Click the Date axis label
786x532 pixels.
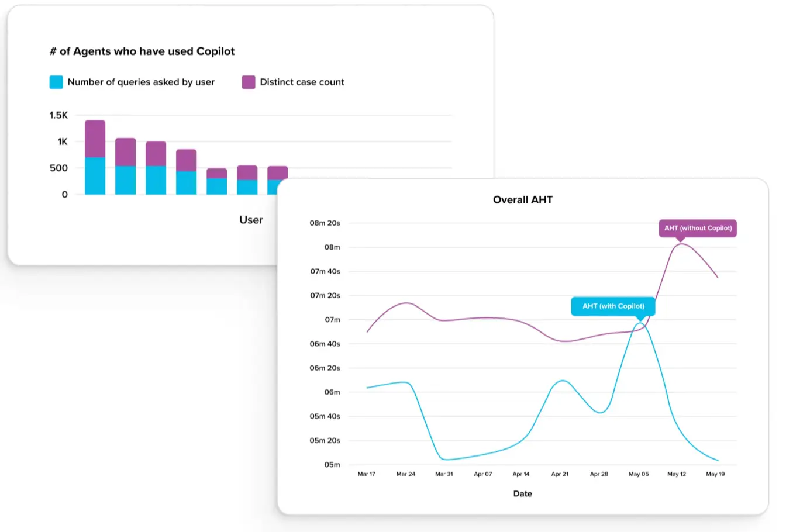[x=522, y=493]
